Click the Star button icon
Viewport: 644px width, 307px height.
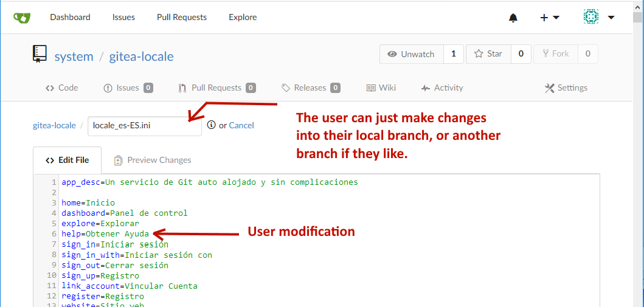478,53
